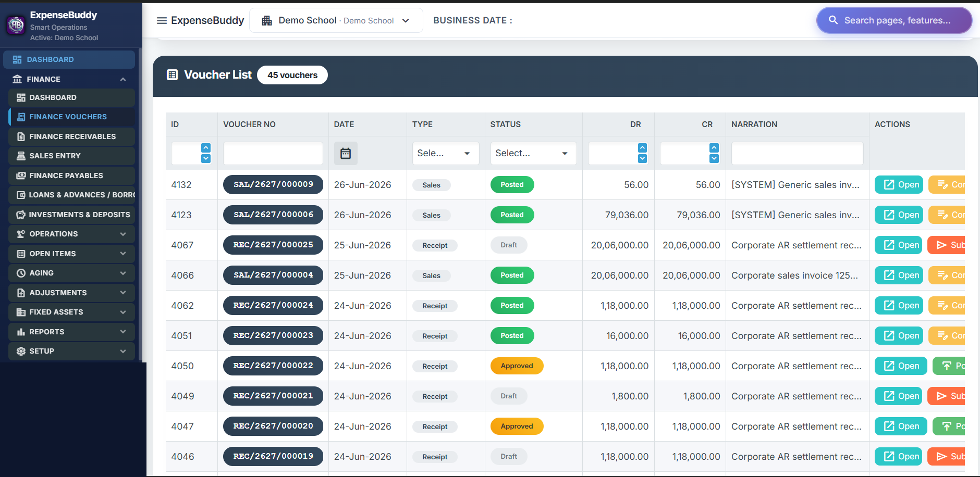Submit draft voucher 4067
The width and height of the screenshot is (980, 477).
click(947, 245)
